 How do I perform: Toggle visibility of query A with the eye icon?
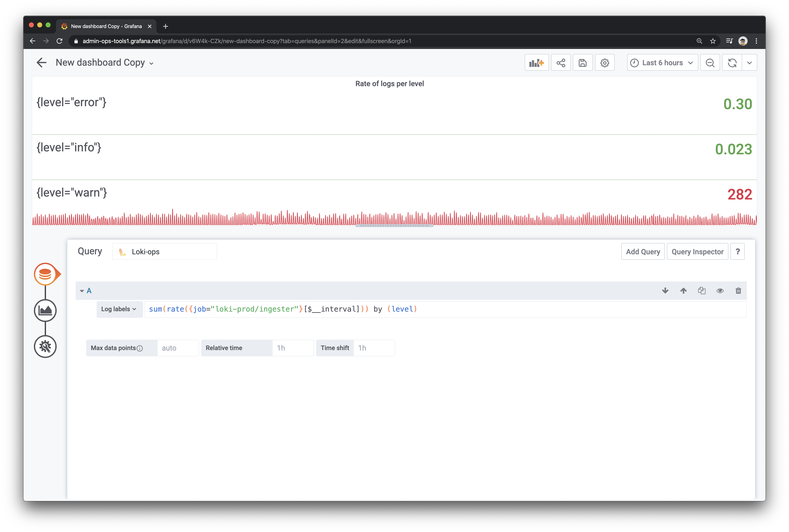[720, 291]
